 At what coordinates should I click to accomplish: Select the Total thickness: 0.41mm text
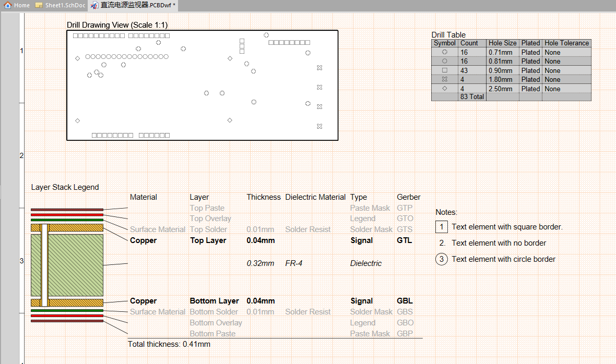click(169, 344)
